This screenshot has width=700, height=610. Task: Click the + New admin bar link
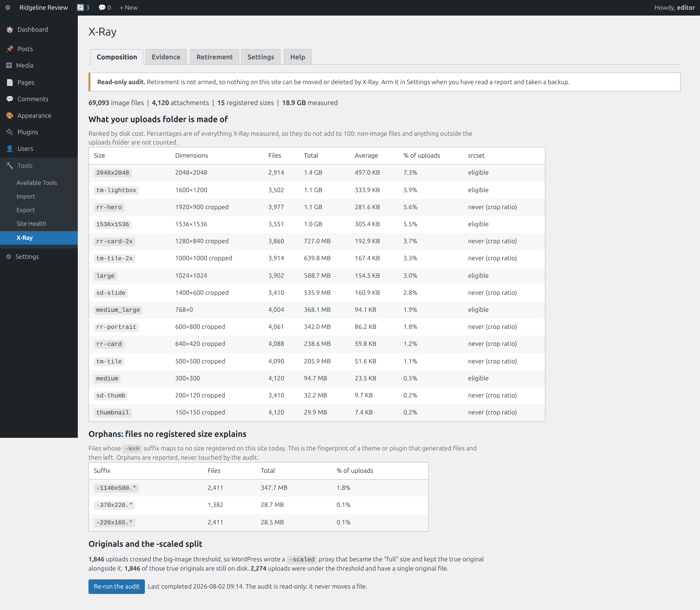tap(129, 8)
